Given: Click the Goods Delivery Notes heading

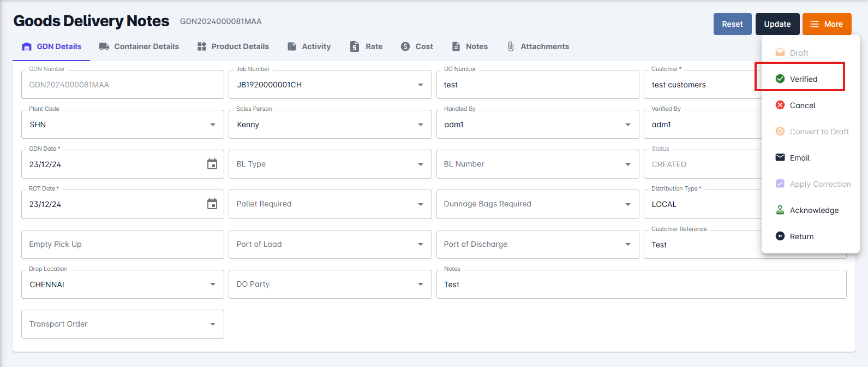Looking at the screenshot, I should coord(91,21).
